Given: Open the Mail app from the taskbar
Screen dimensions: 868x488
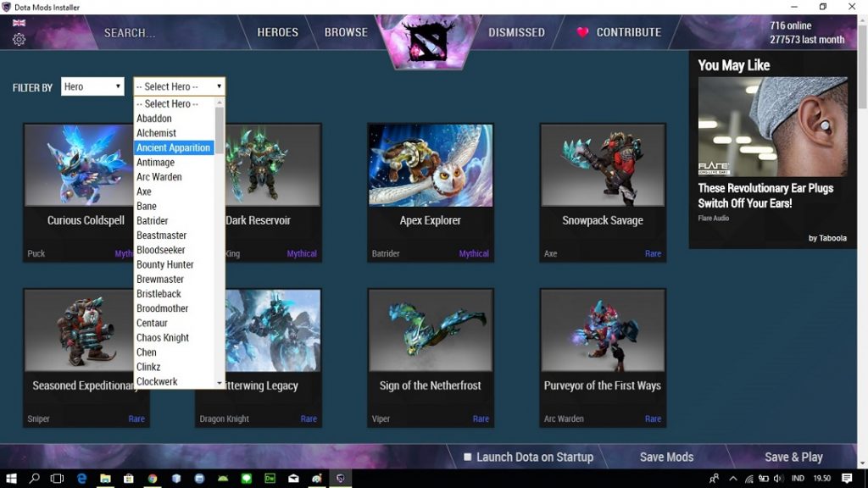Looking at the screenshot, I should point(293,478).
